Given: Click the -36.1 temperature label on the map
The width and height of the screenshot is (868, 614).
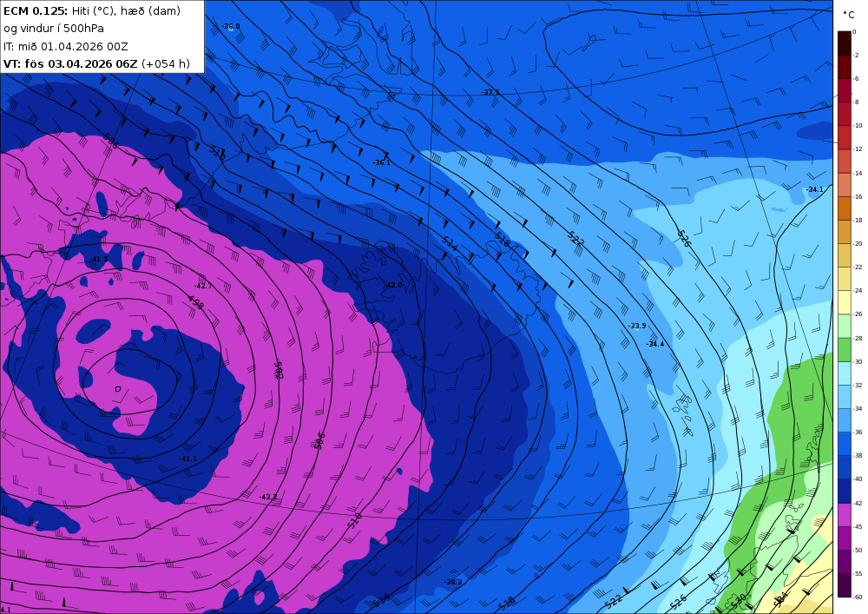Looking at the screenshot, I should click(x=381, y=162).
